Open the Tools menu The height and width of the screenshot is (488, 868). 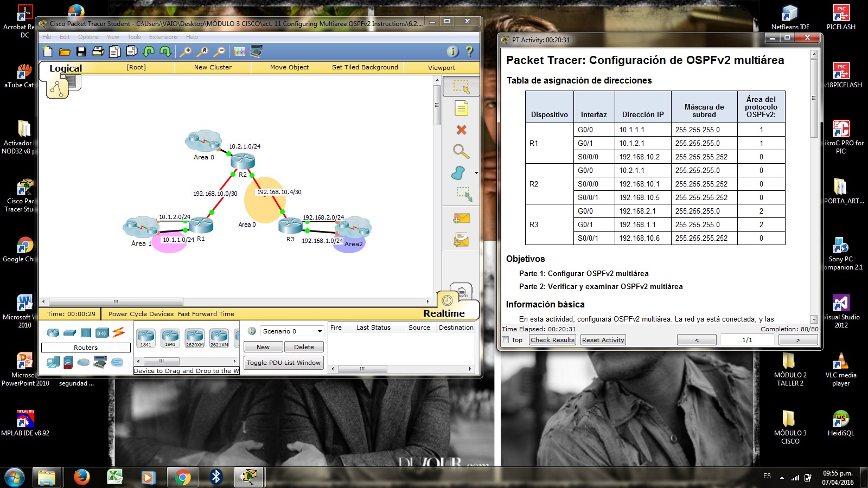(x=134, y=37)
